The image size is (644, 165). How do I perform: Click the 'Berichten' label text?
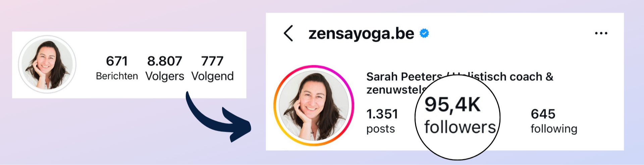tap(117, 76)
